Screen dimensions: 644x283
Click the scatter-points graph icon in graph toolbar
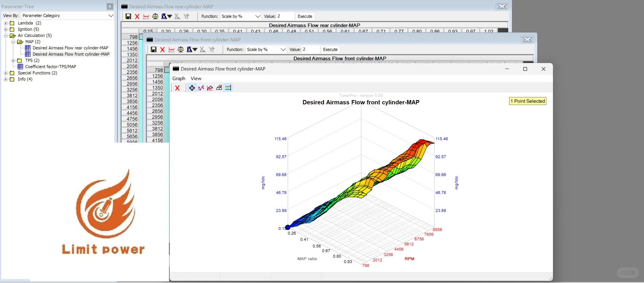pos(201,88)
